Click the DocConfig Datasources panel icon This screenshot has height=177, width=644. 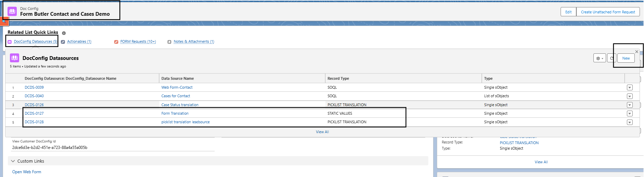point(14,58)
